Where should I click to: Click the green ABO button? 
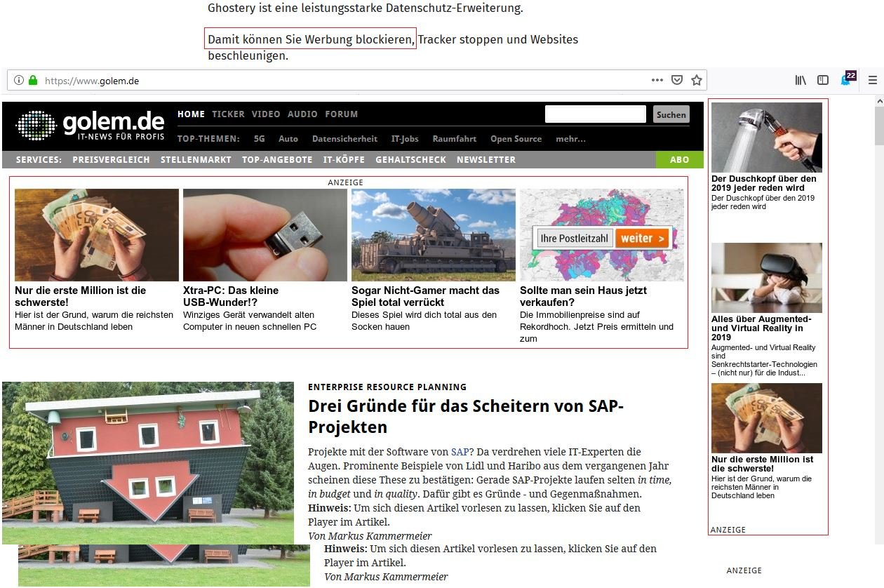click(679, 159)
